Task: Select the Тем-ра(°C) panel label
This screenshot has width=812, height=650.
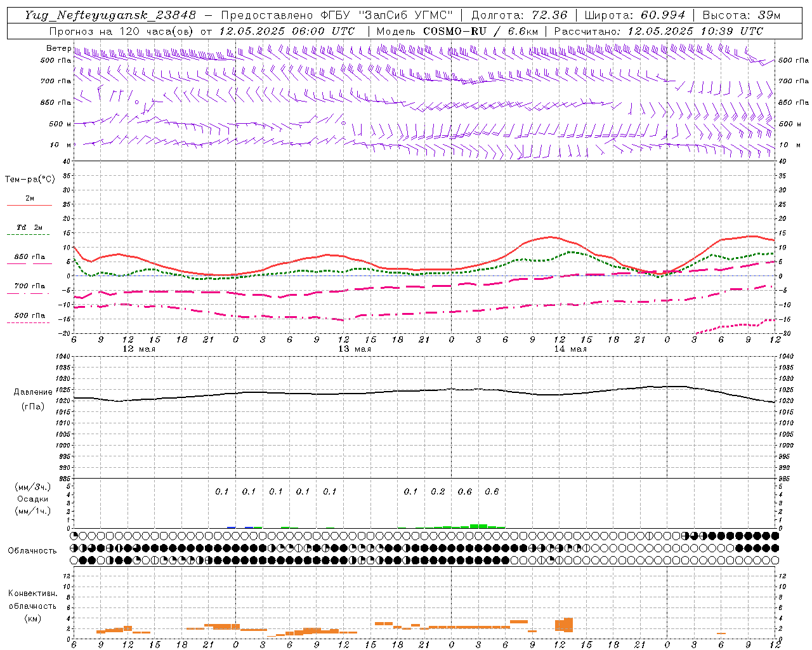Action: click(x=30, y=180)
